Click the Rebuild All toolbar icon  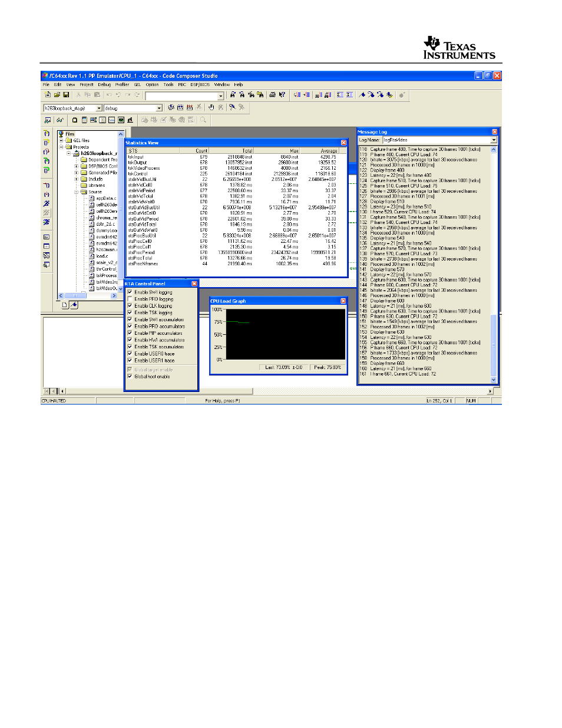(x=189, y=107)
